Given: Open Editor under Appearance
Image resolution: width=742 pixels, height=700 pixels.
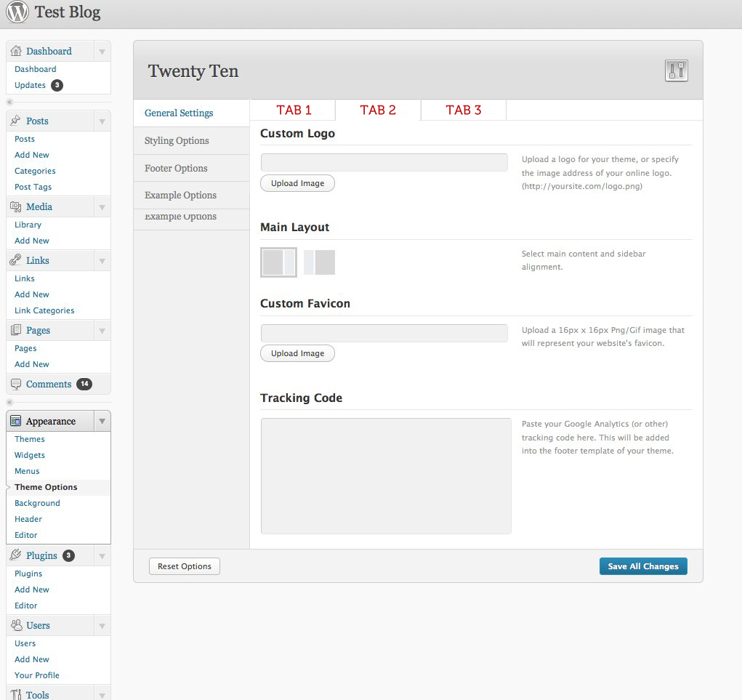Looking at the screenshot, I should pyautogui.click(x=26, y=535).
